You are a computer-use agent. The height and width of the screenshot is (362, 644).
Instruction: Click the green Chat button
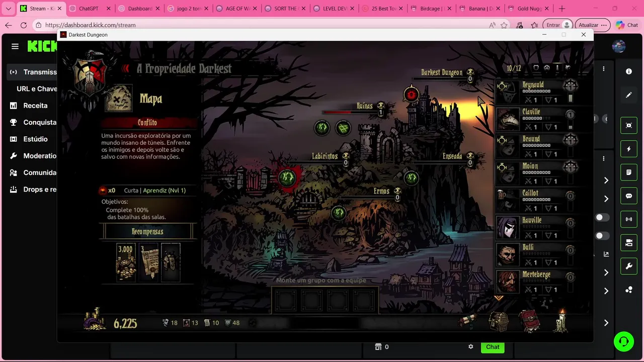(493, 347)
